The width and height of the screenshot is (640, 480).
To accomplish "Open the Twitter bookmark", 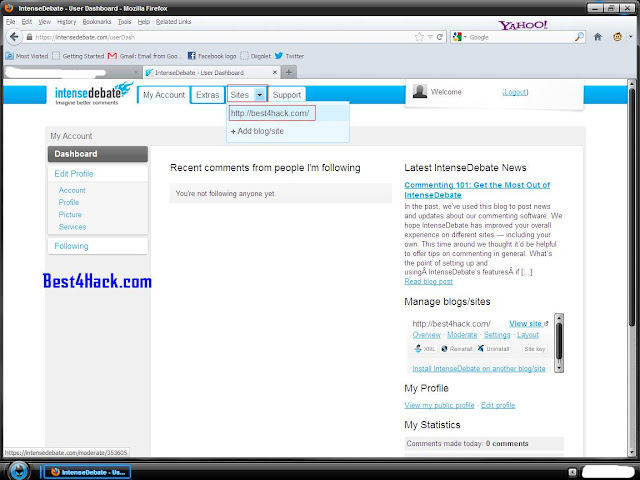I will pos(289,56).
